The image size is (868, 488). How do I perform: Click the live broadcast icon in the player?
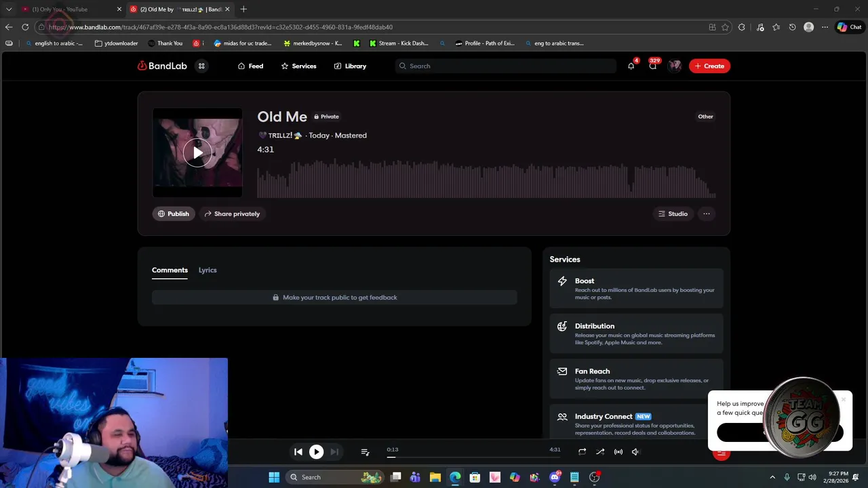[x=618, y=452]
